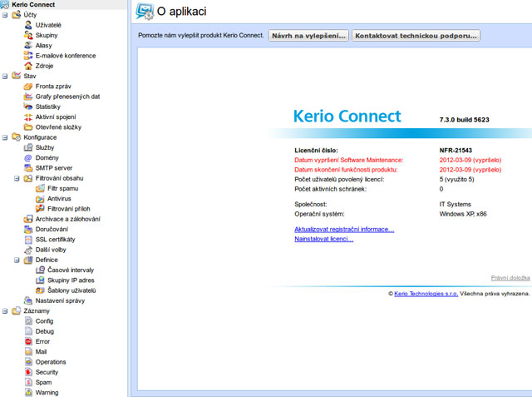Image resolution: width=532 pixels, height=397 pixels.
Task: Select the Konfigurace folder label
Action: point(40,137)
